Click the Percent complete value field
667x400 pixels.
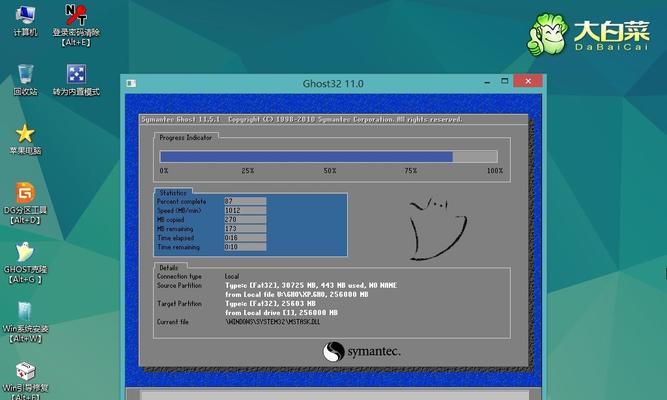245,201
